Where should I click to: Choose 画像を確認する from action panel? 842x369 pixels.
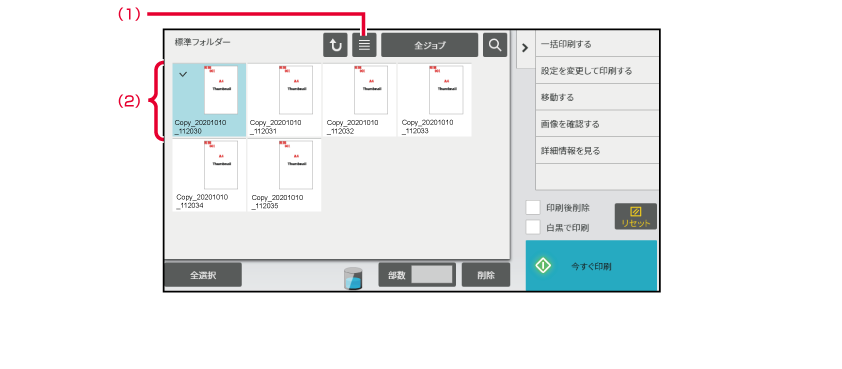pyautogui.click(x=597, y=124)
